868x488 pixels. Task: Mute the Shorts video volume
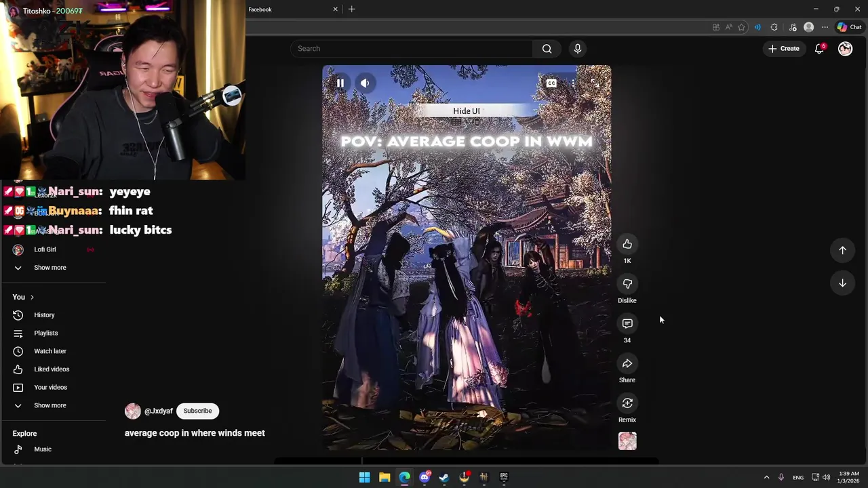click(365, 83)
